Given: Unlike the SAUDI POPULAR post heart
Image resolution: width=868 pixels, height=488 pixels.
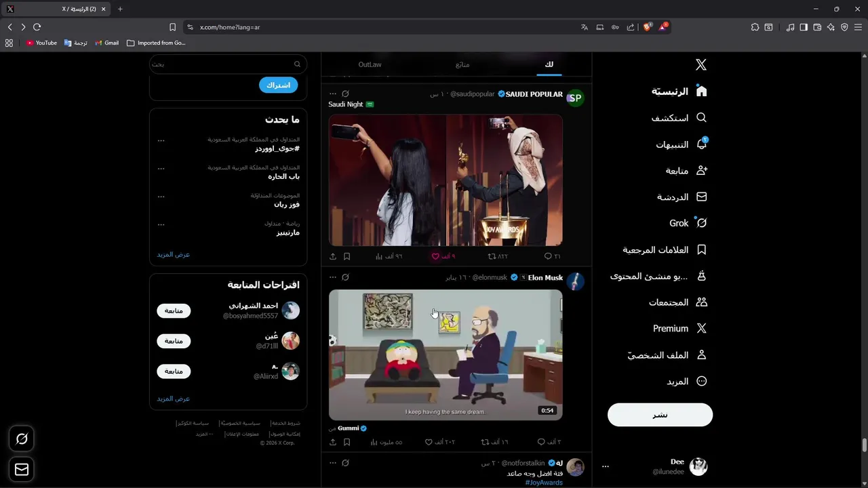Looking at the screenshot, I should 443,256.
